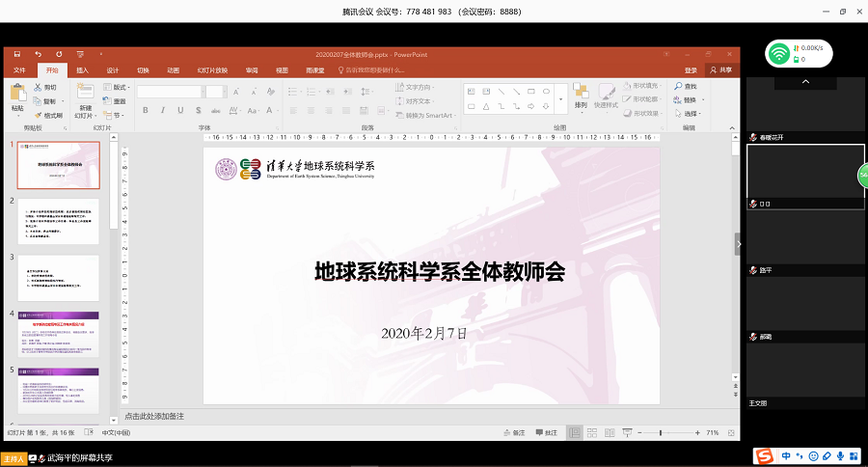Image resolution: width=868 pixels, height=467 pixels.
Task: Reset slide with 重置 button
Action: pos(115,101)
